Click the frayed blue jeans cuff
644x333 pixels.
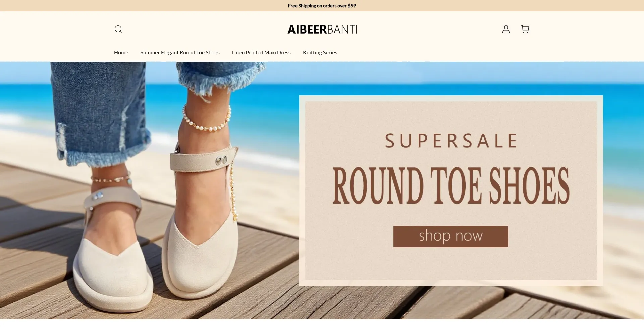(101, 156)
